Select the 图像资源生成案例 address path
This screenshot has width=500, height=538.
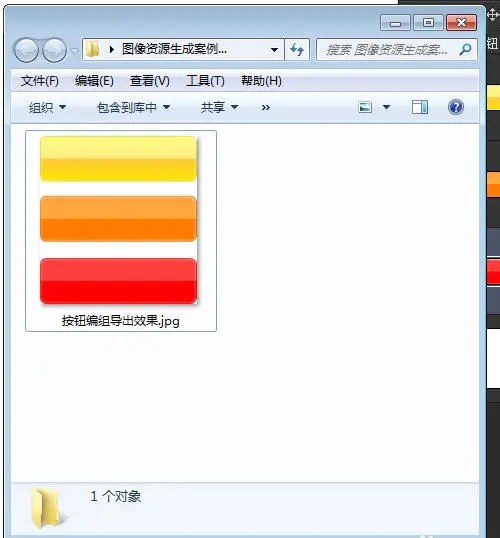(174, 49)
